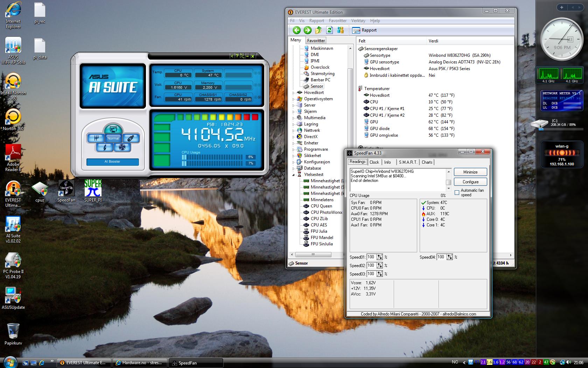Click sidebar analog clock gadget
Viewport: 588px width, 368px height.
(561, 40)
